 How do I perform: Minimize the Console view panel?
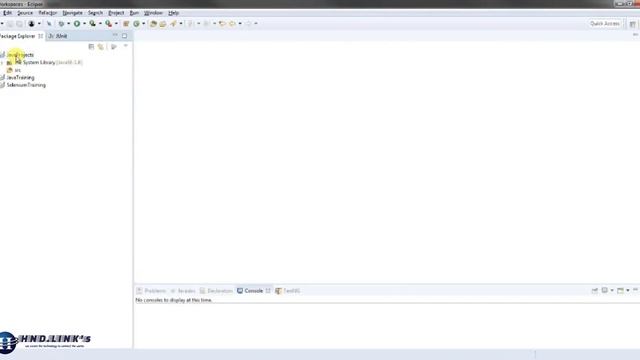[x=636, y=290]
